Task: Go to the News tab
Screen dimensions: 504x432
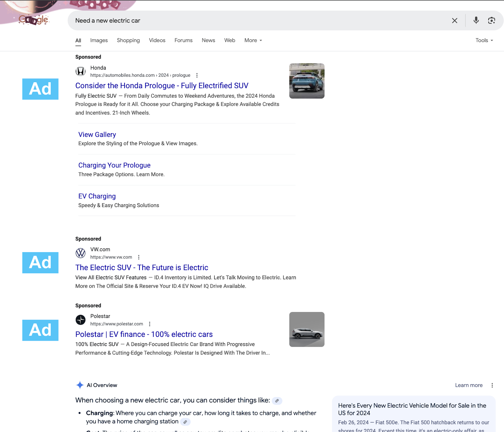Action: coord(208,40)
